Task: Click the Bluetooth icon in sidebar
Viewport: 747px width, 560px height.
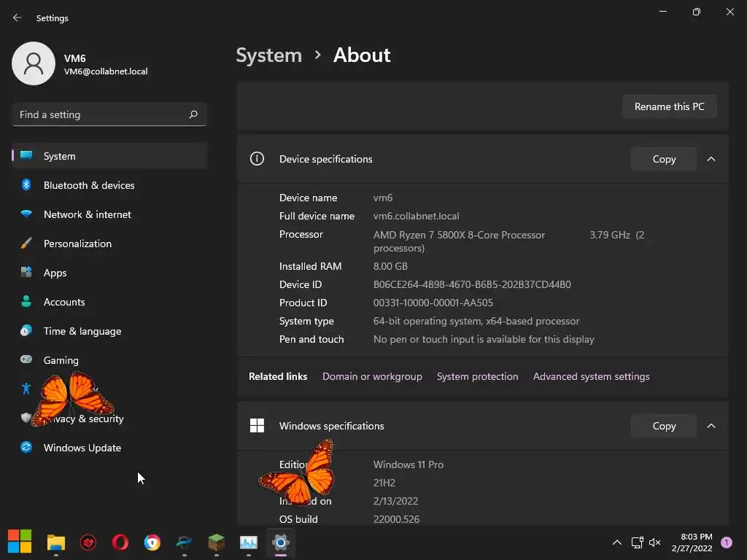Action: 26,184
